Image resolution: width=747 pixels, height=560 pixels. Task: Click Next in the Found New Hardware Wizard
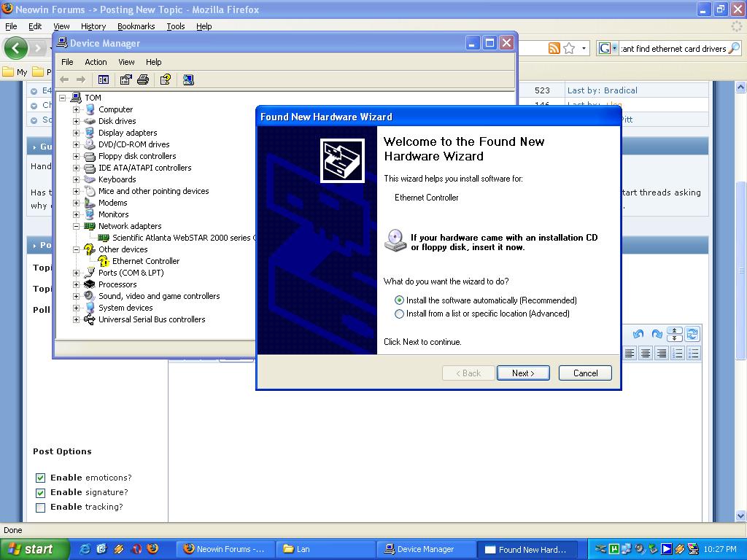point(522,373)
